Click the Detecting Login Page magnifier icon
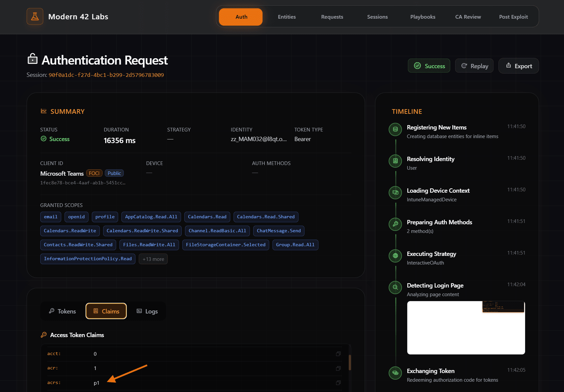Viewport: 564px width, 392px height. point(395,288)
